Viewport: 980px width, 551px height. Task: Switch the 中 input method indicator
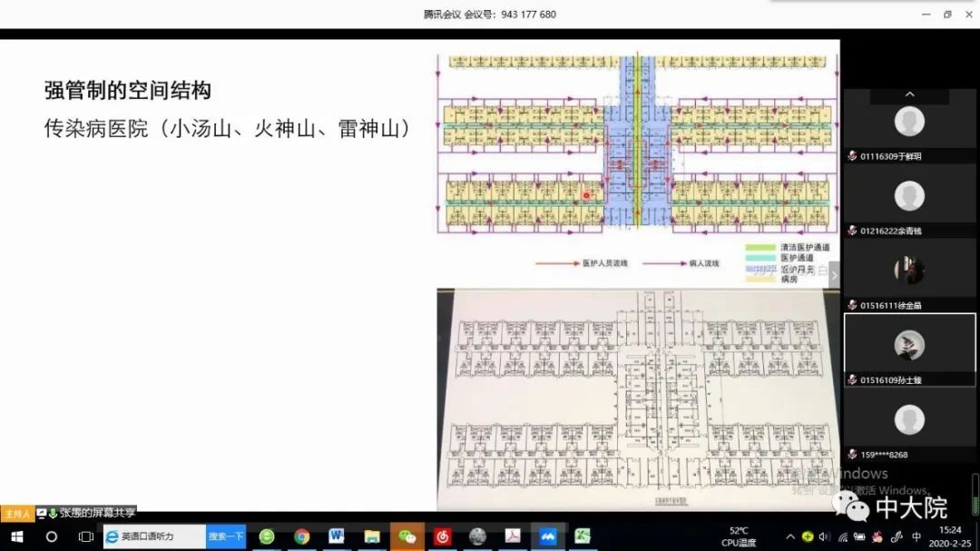tap(916, 536)
